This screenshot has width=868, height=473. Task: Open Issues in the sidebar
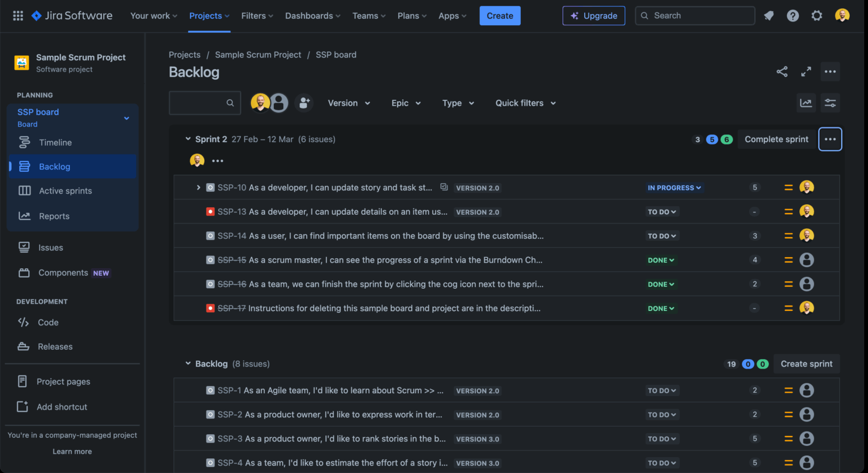[73, 248]
